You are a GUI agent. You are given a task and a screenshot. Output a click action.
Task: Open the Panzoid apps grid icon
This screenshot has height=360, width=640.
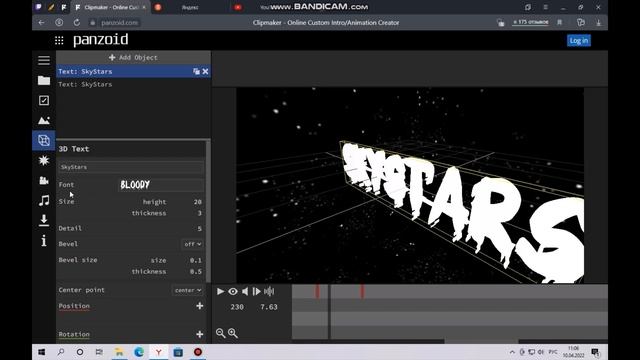59,40
